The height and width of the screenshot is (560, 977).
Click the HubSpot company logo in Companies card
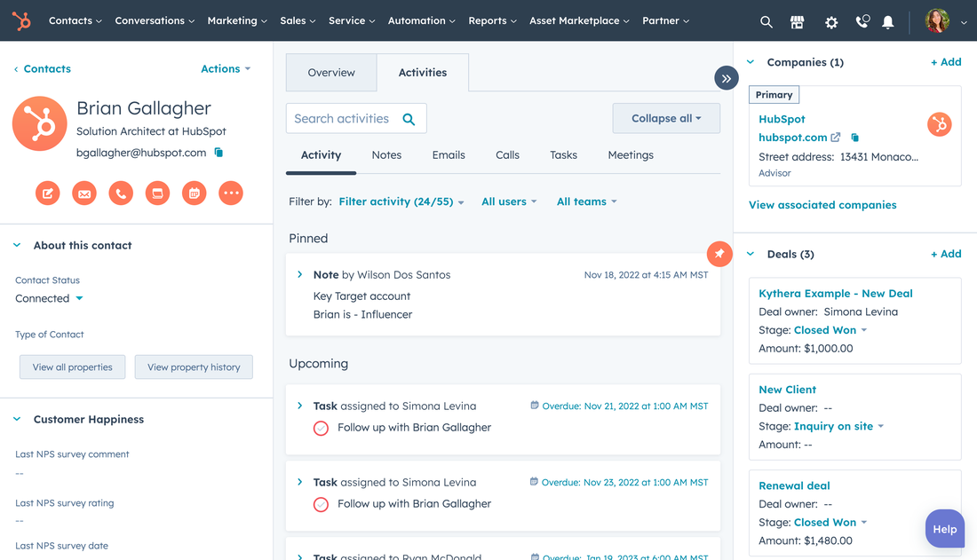click(940, 124)
